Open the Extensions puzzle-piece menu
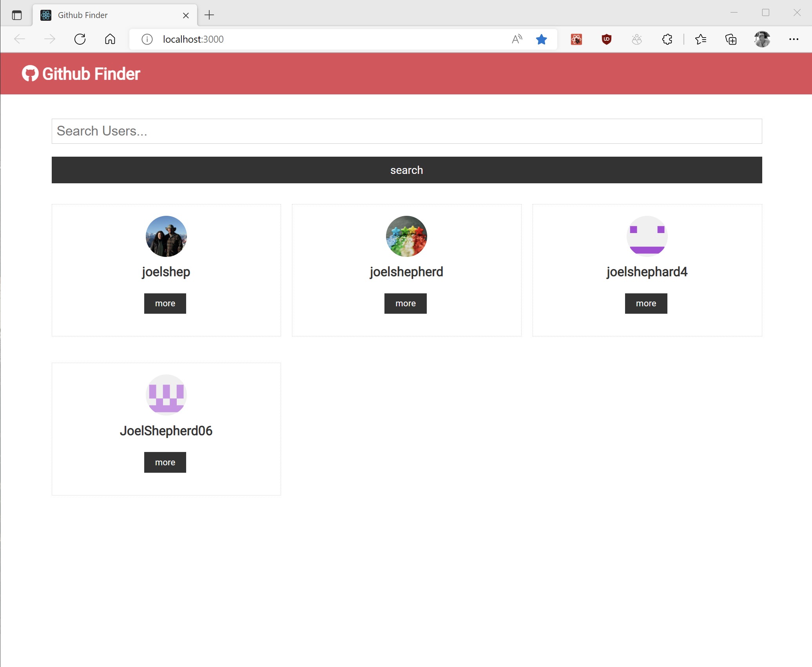The height and width of the screenshot is (667, 812). [x=667, y=39]
